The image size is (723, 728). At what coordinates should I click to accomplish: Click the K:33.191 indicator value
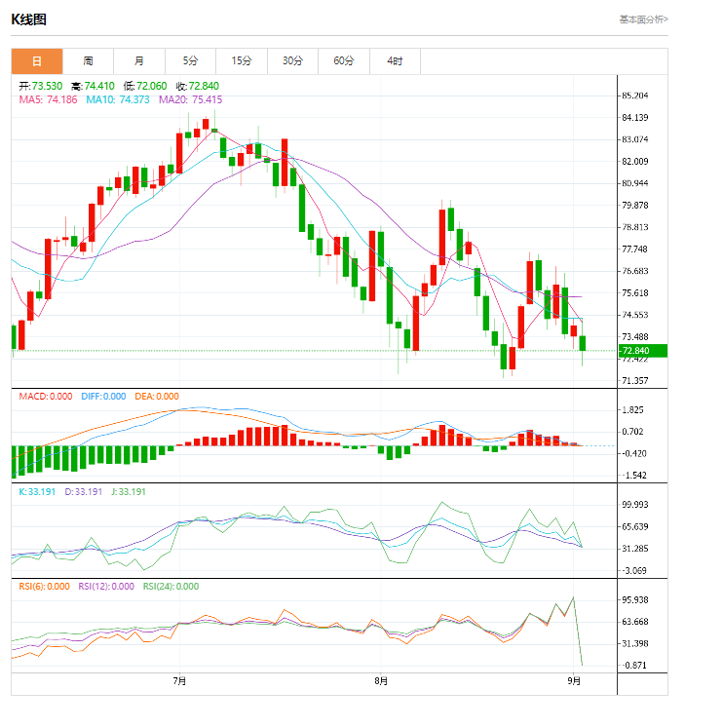coord(37,492)
